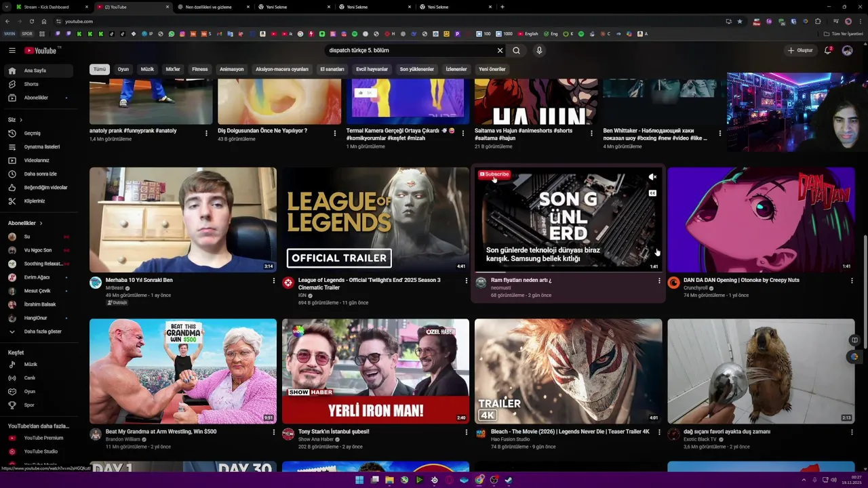Expand the Siz section
This screenshot has width=868, height=488.
[15, 119]
